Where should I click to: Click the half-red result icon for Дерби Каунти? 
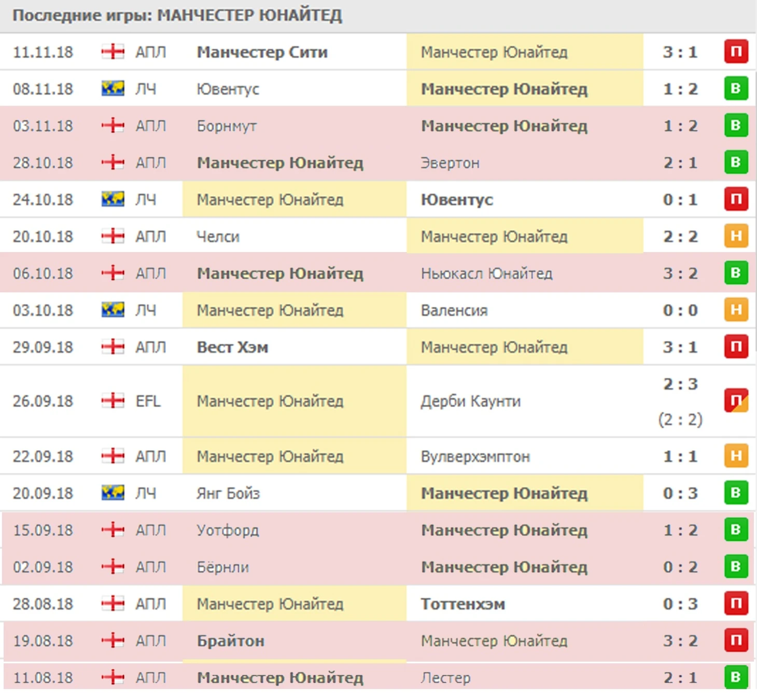[736, 400]
